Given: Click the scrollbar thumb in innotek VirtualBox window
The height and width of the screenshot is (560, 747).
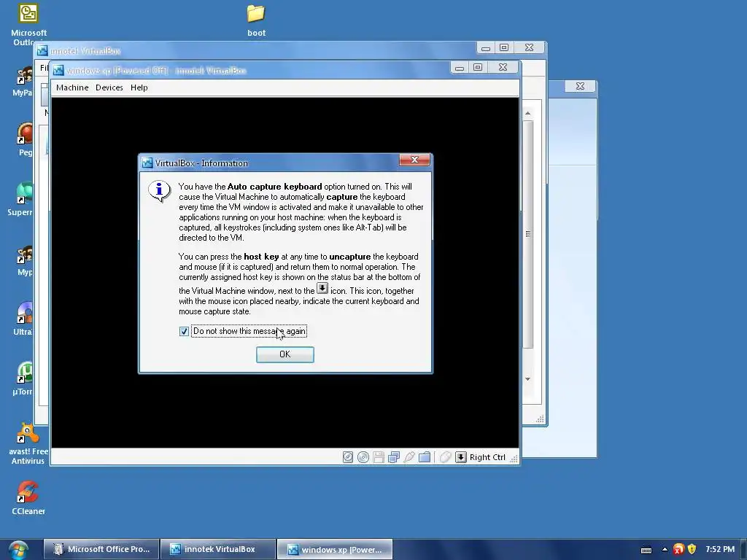Looking at the screenshot, I should [528, 234].
